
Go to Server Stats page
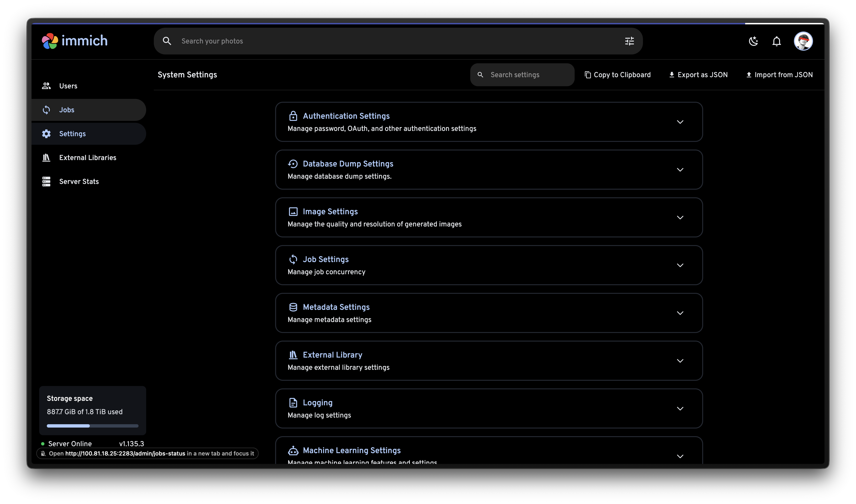(79, 181)
